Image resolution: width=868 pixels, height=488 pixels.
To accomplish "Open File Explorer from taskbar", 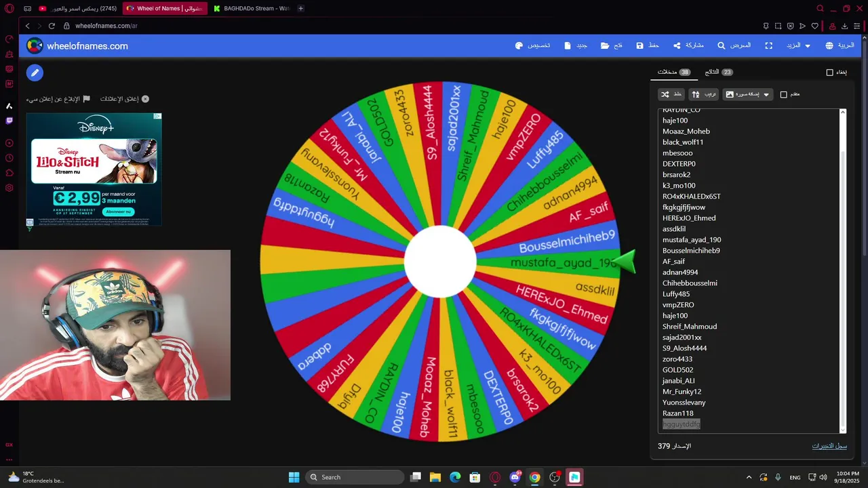I will point(435,477).
